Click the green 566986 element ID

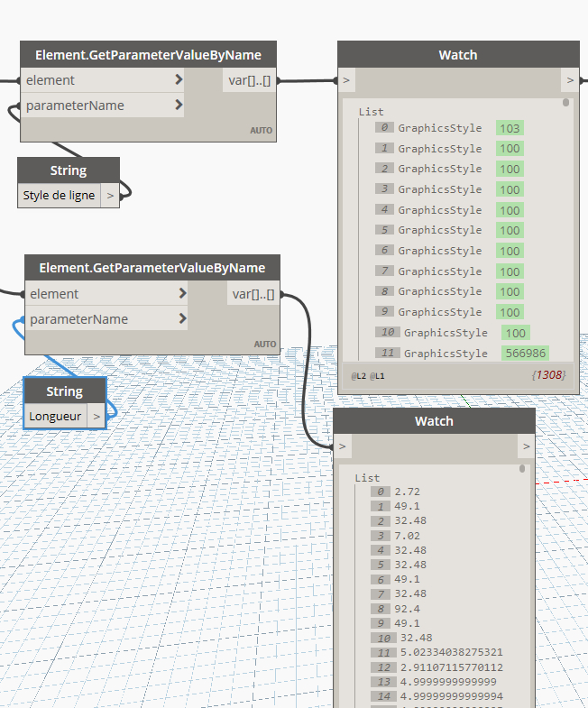(525, 354)
